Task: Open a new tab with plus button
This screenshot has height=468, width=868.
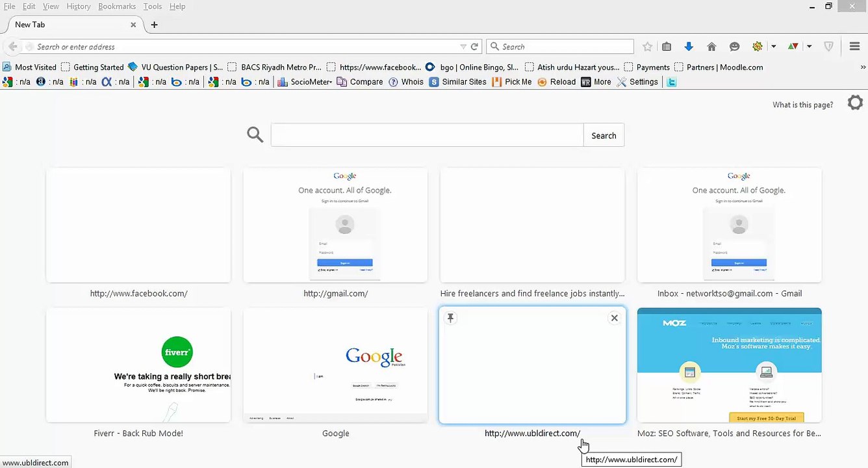Action: [x=154, y=25]
